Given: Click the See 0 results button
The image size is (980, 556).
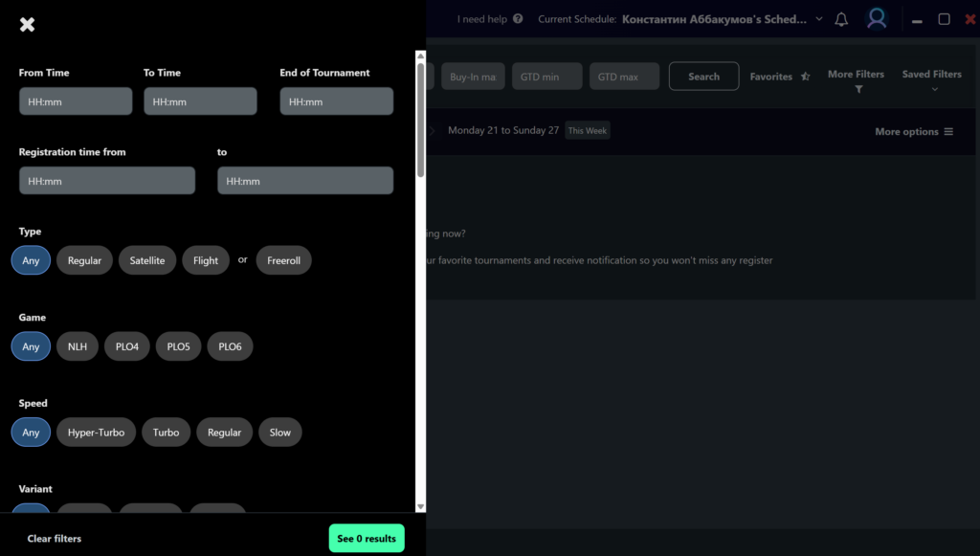Looking at the screenshot, I should pyautogui.click(x=367, y=539).
